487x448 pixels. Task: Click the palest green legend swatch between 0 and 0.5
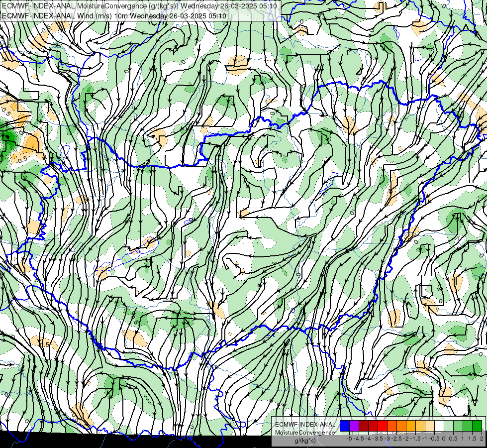click(449, 426)
